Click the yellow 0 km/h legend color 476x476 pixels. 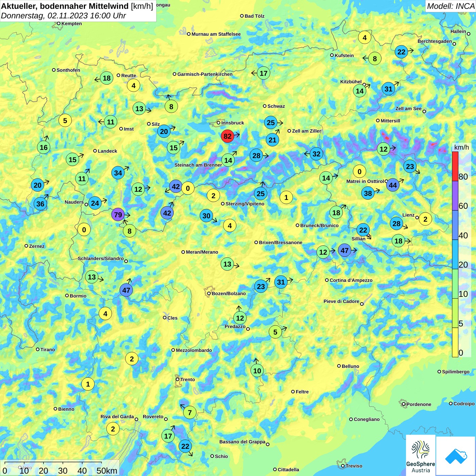tap(455, 342)
